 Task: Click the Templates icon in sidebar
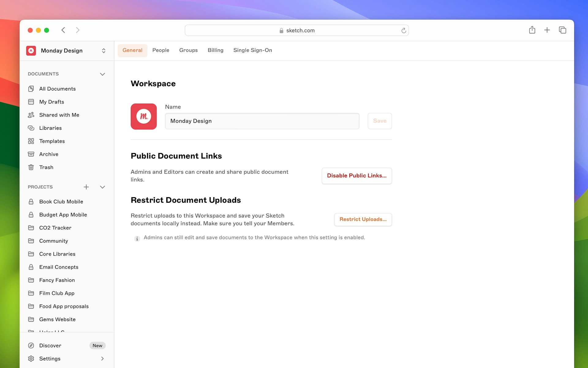(31, 141)
